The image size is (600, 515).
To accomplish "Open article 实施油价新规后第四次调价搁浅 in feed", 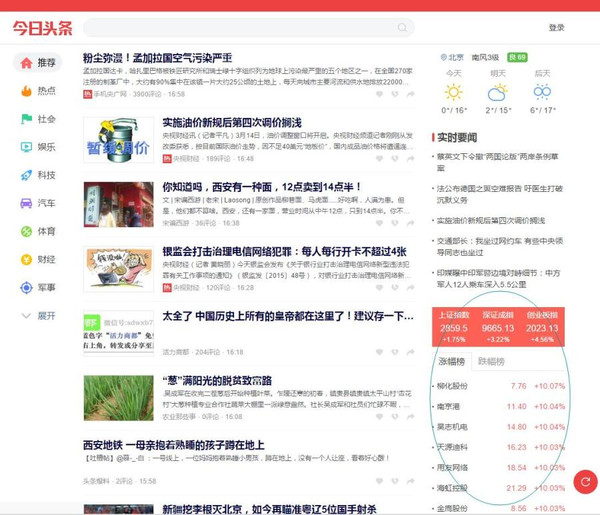I will click(232, 122).
